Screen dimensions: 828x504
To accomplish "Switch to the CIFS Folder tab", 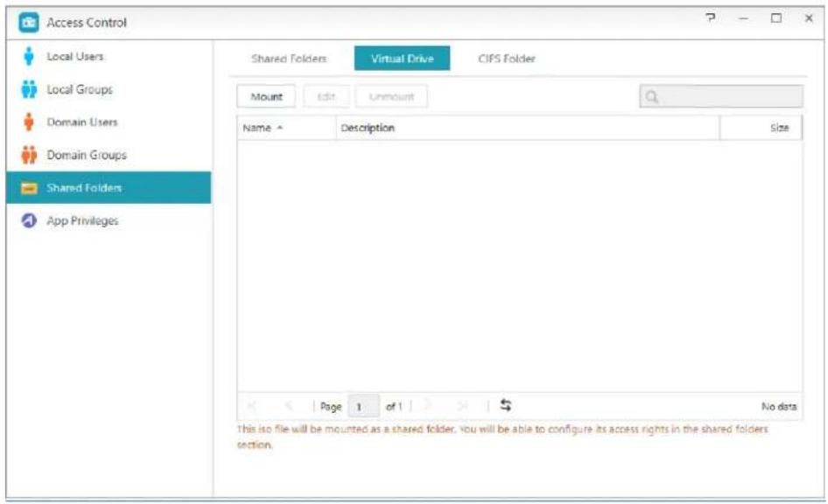I will coord(507,59).
